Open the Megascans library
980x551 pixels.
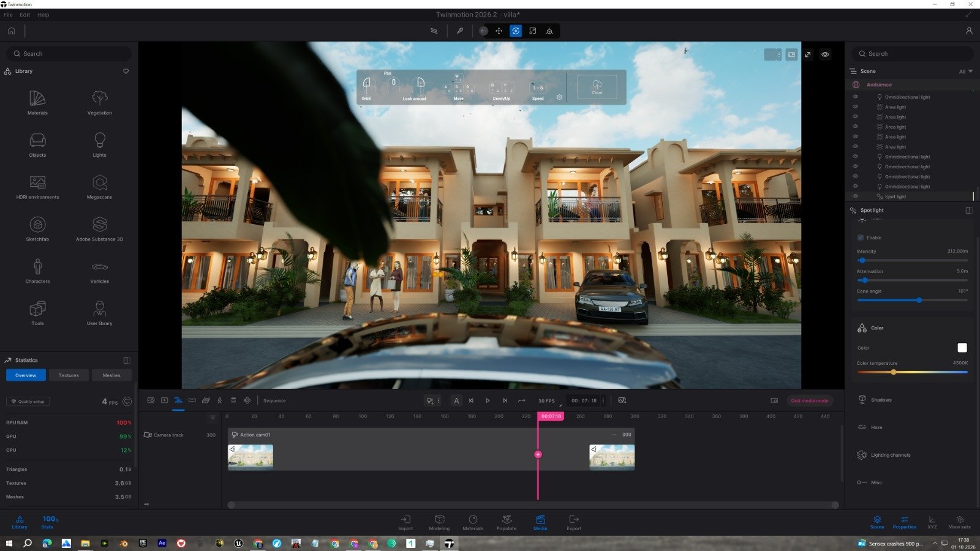[100, 187]
